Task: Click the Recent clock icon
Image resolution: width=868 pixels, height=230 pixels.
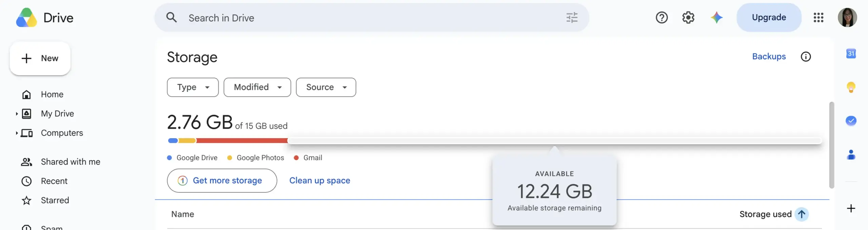Action: coord(26,181)
